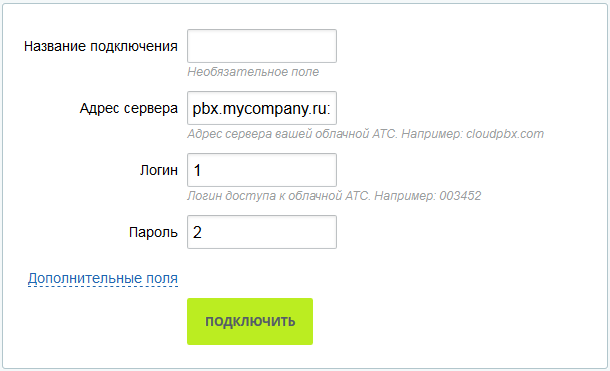The height and width of the screenshot is (371, 610).
Task: Click the Логин доступа hint text
Action: [x=334, y=196]
